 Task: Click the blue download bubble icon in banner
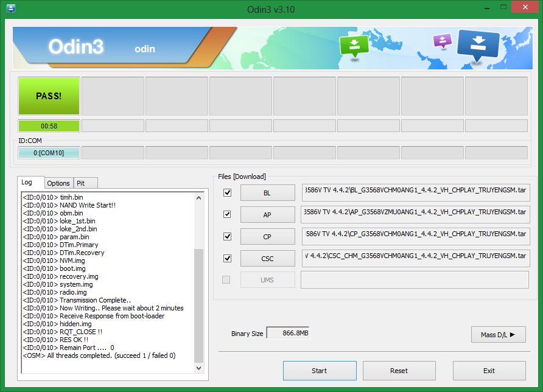click(x=478, y=45)
